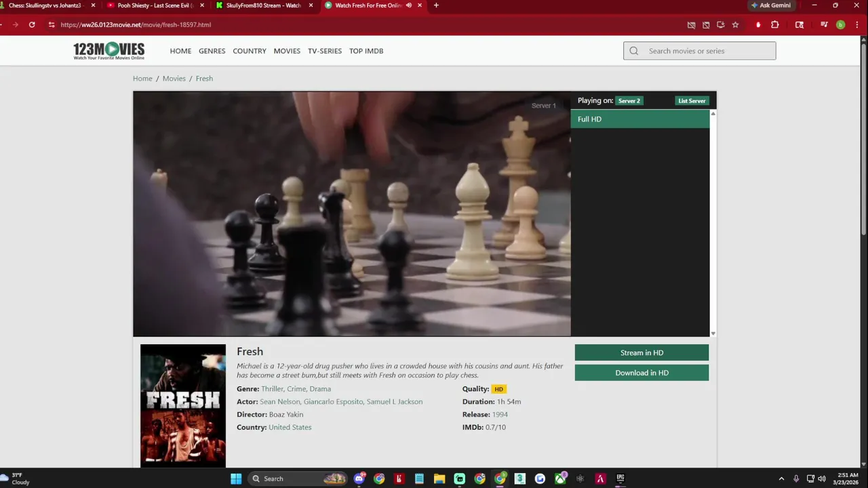Open actor Giancarlo Esposito link
The width and height of the screenshot is (868, 488).
tap(333, 402)
